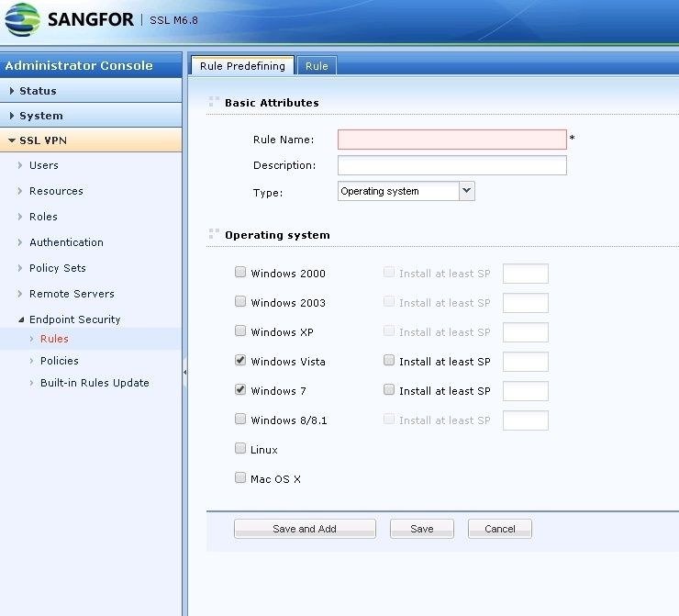The width and height of the screenshot is (679, 616).
Task: Click the Windows Vista label text
Action: click(288, 362)
